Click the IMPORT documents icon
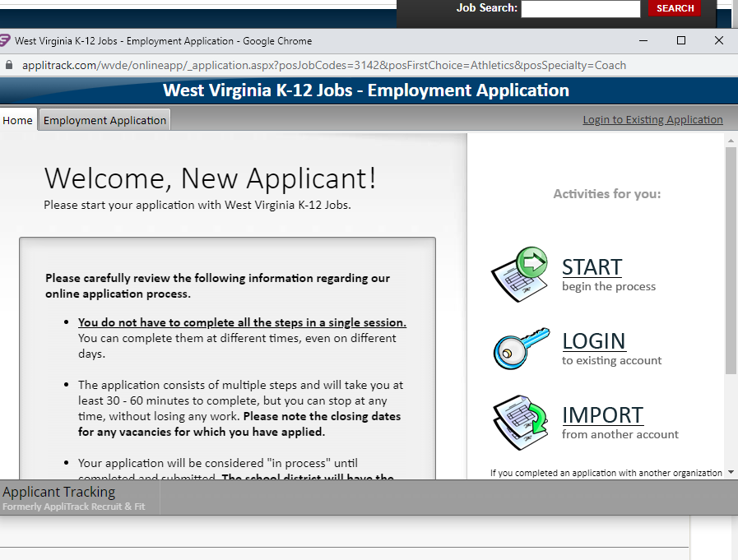Image resolution: width=738 pixels, height=560 pixels. coord(520,422)
